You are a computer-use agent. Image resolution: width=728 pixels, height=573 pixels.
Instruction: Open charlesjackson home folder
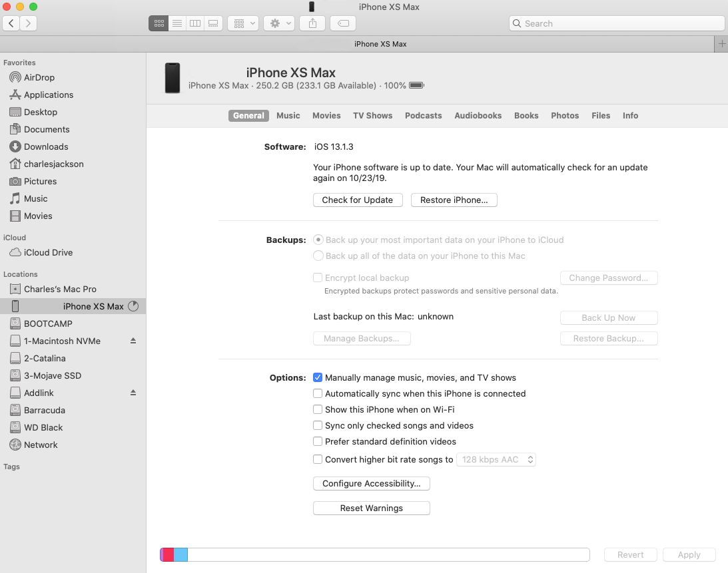pyautogui.click(x=73, y=164)
